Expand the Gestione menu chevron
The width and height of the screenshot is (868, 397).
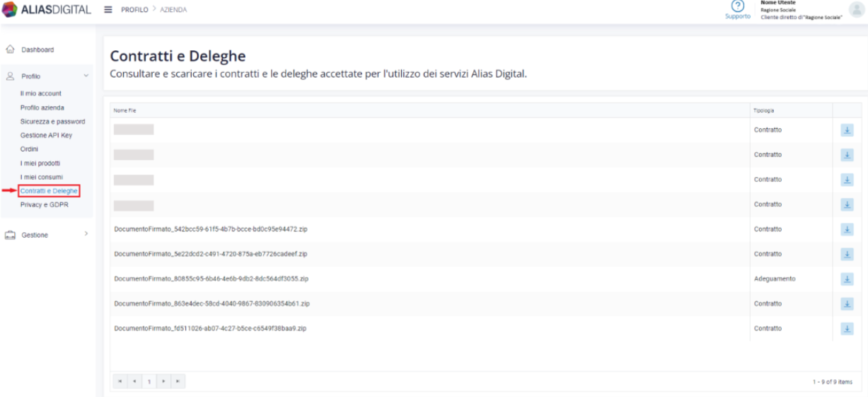86,233
